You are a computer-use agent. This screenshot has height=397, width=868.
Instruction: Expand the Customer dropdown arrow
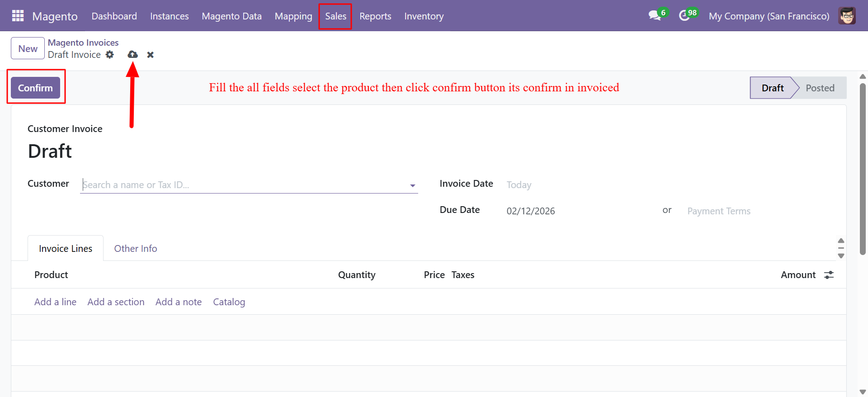coord(412,185)
